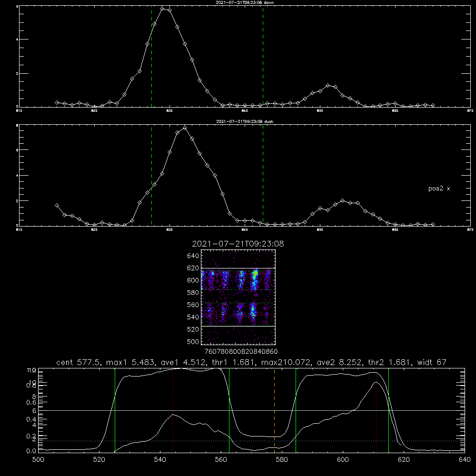Click the x-axis label 500 in bottom plot

38,460
